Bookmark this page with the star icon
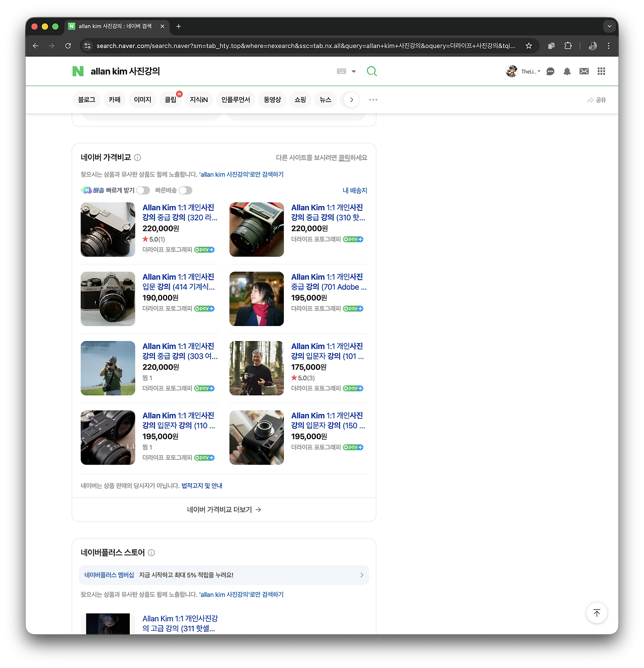The image size is (644, 668). tap(529, 46)
